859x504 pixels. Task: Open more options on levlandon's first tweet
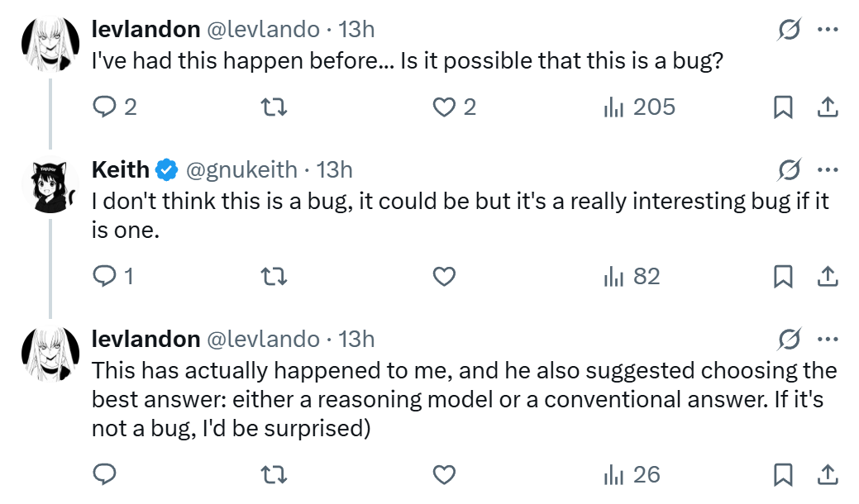click(828, 30)
